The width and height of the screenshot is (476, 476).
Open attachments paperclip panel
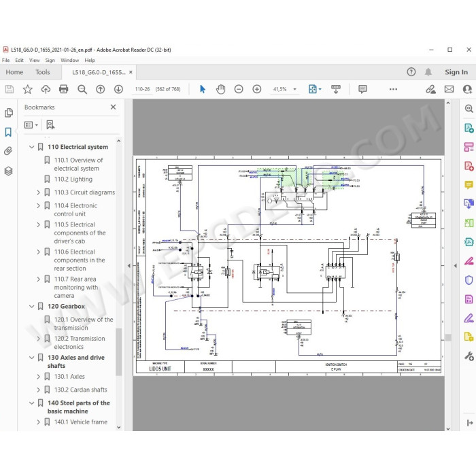pyautogui.click(x=8, y=151)
